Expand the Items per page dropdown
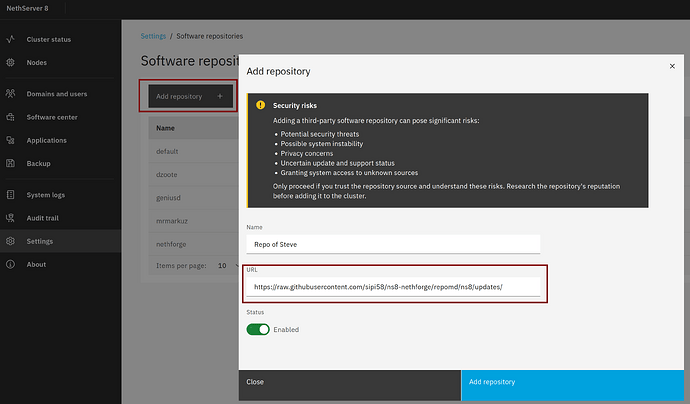This screenshot has height=404, width=690. pos(224,265)
